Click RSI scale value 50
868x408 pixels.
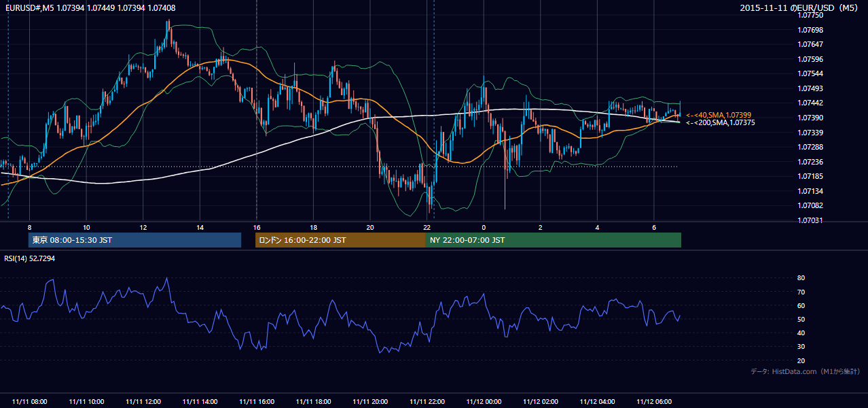click(x=801, y=319)
